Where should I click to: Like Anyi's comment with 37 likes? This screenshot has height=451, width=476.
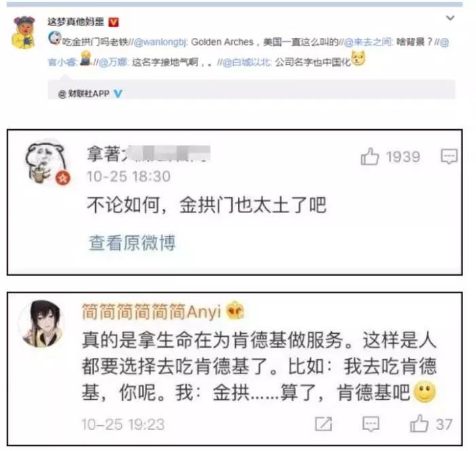pos(419,423)
